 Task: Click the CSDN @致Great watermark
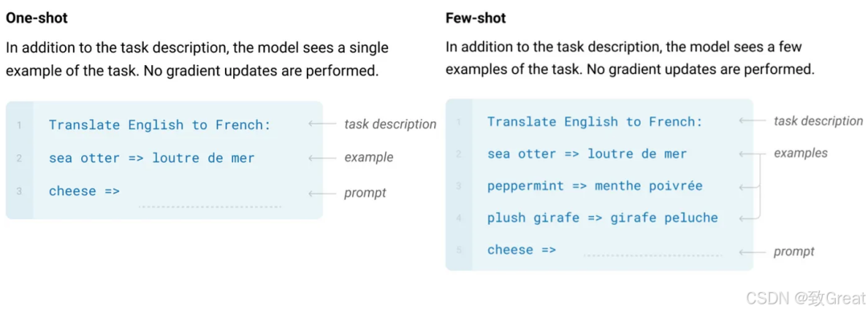point(805,299)
